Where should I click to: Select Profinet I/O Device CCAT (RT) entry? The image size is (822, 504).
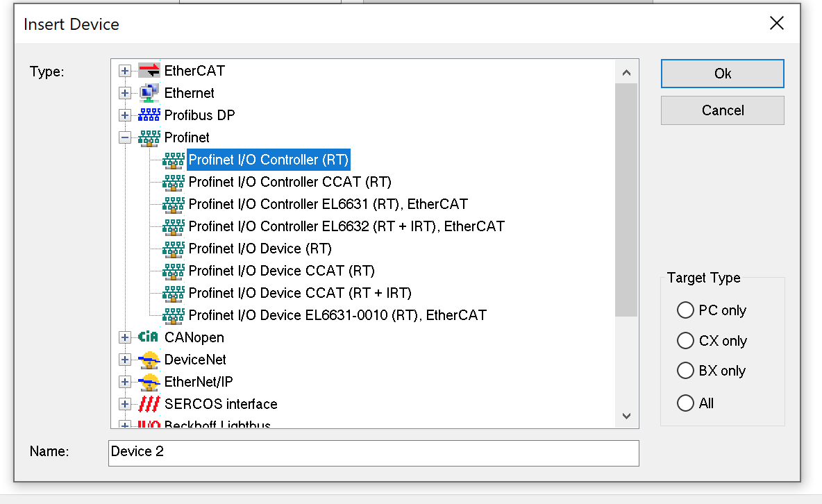pyautogui.click(x=281, y=271)
